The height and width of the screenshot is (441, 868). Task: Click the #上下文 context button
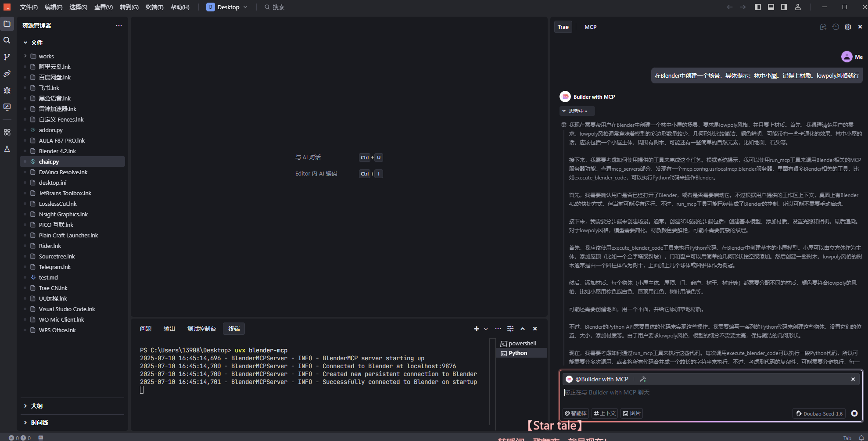coord(605,413)
